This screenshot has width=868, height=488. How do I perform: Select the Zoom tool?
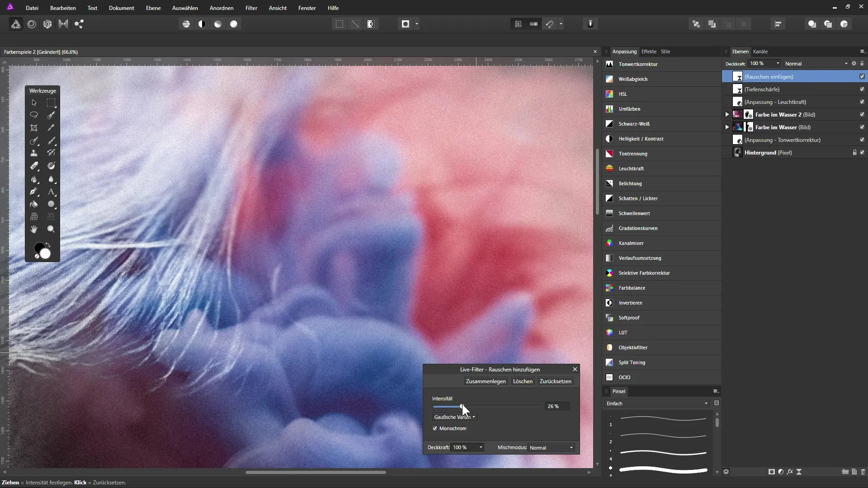tap(51, 230)
